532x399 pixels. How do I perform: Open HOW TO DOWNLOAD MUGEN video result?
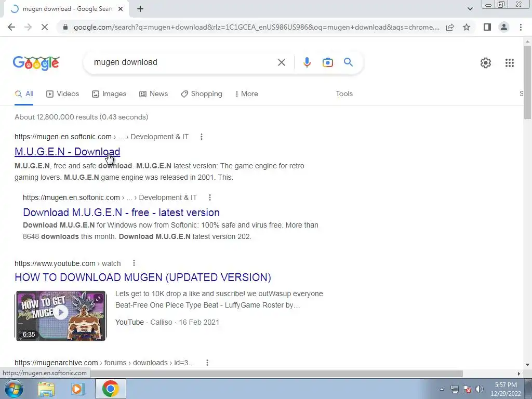click(x=143, y=277)
